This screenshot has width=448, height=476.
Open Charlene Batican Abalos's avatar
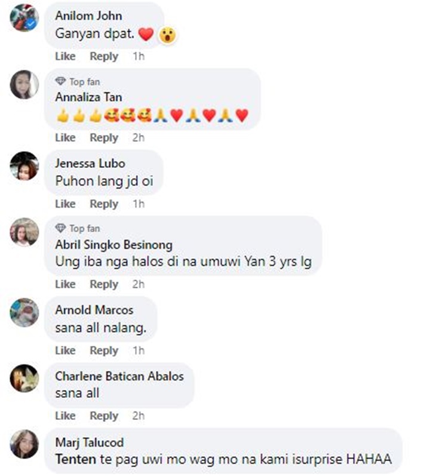(x=24, y=378)
